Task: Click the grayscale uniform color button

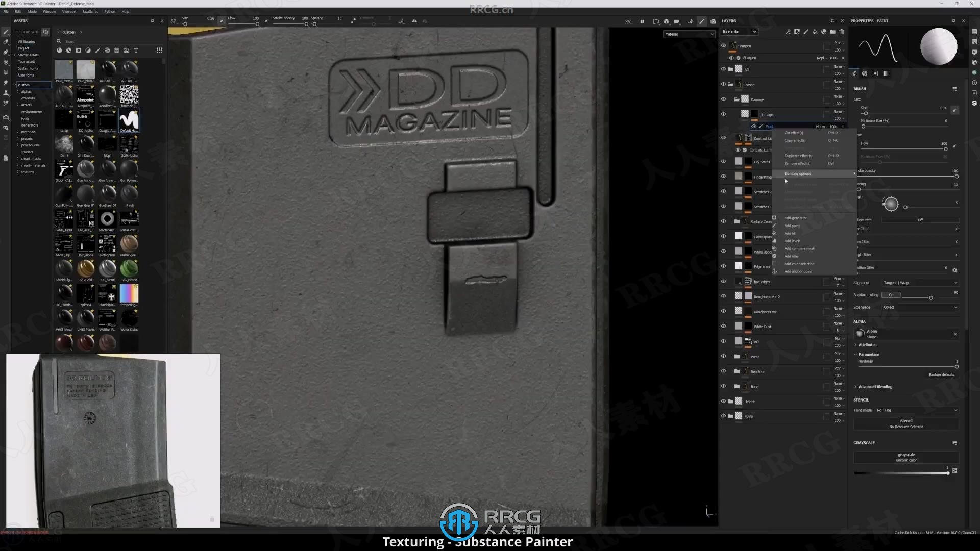Action: (x=906, y=457)
